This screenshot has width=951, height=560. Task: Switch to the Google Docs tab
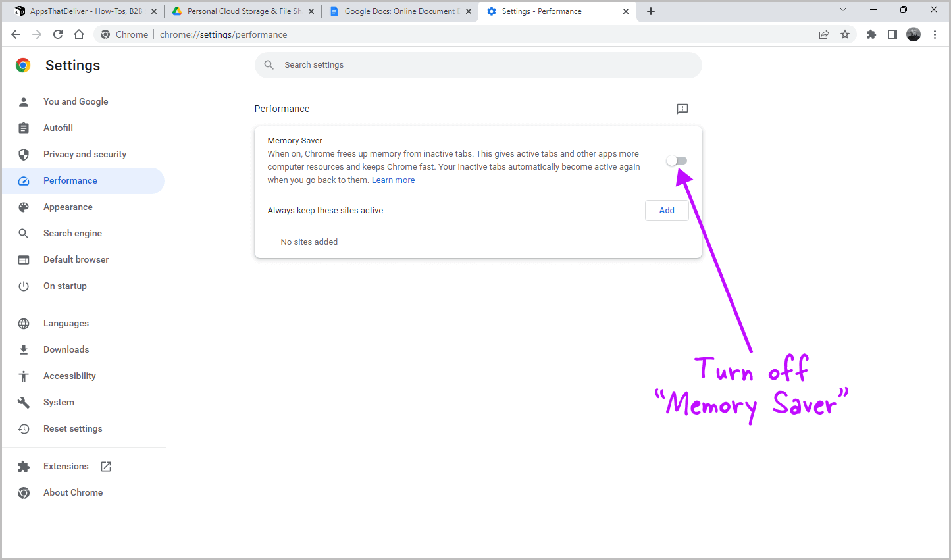coord(395,11)
